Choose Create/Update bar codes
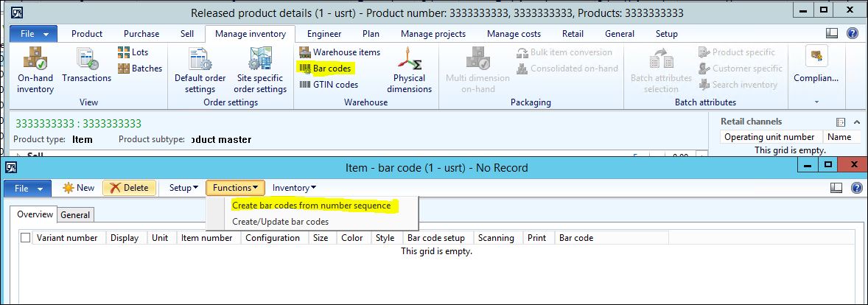The height and width of the screenshot is (305, 868). 280,222
